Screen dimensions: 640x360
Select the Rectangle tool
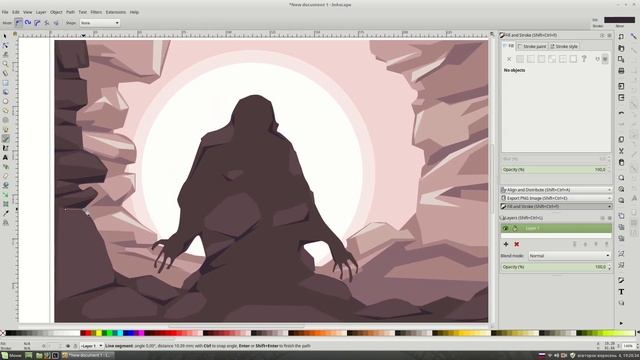[x=5, y=83]
